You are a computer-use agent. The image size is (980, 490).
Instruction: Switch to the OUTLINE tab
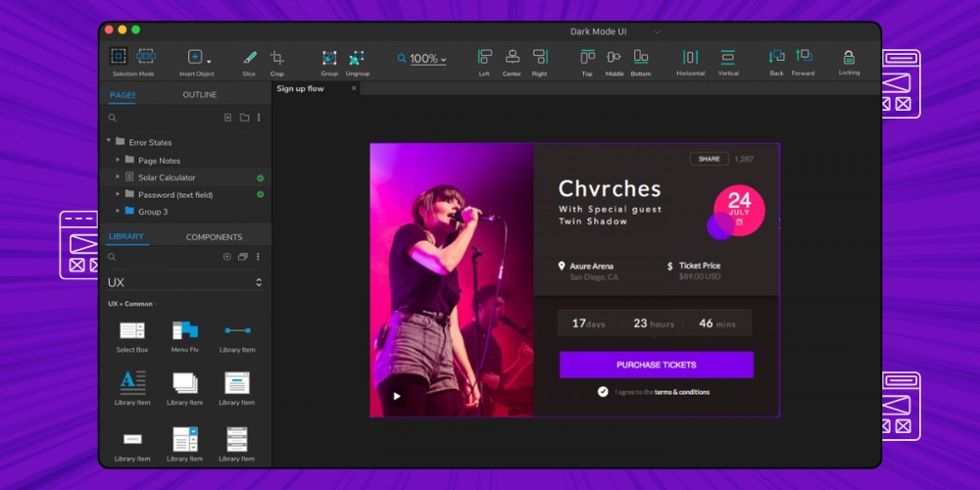tap(200, 95)
